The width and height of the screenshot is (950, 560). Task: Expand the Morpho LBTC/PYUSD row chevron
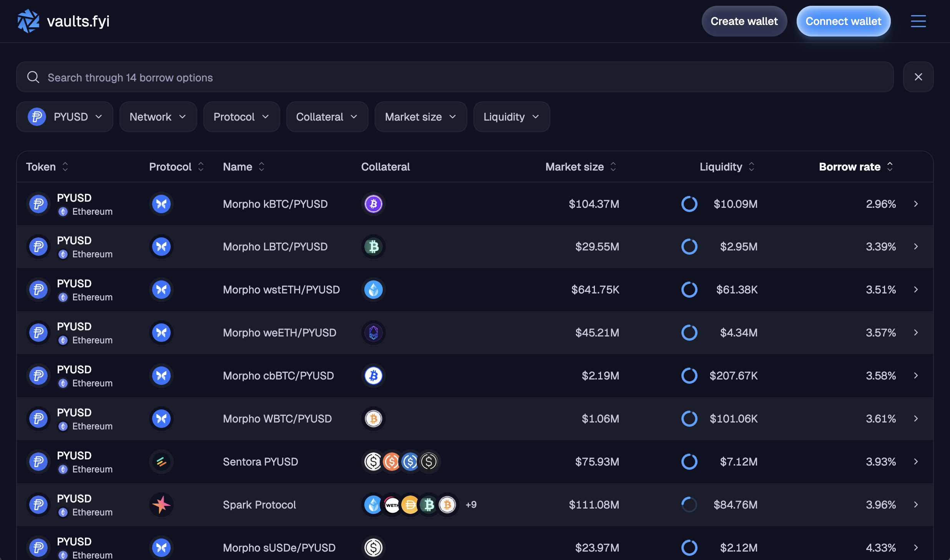click(x=916, y=247)
